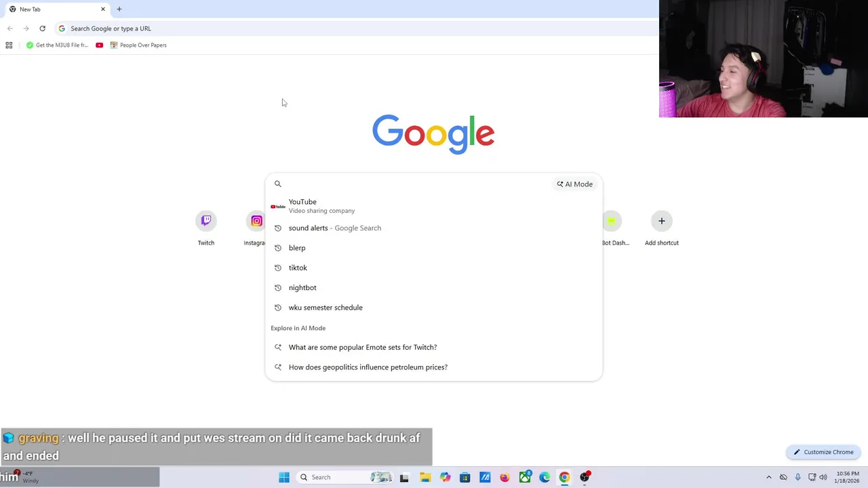
Task: Open the Customize Chrome panel
Action: click(x=824, y=452)
